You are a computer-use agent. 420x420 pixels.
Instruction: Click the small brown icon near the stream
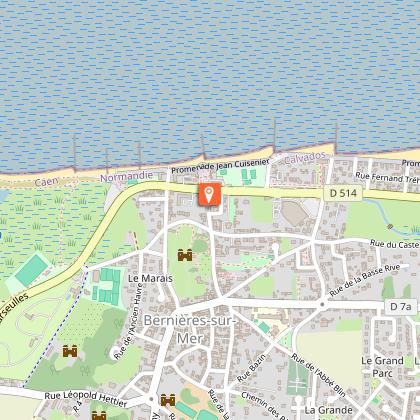click(391, 227)
